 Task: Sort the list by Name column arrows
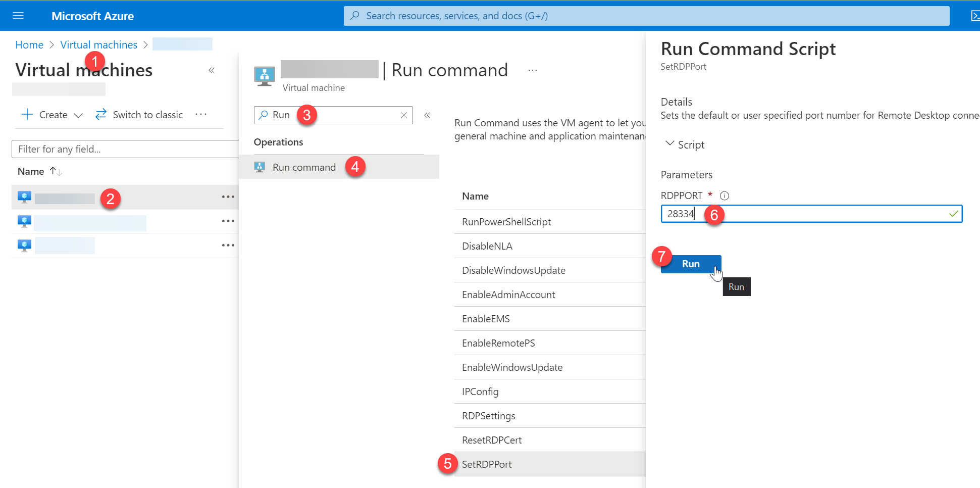[x=56, y=171]
